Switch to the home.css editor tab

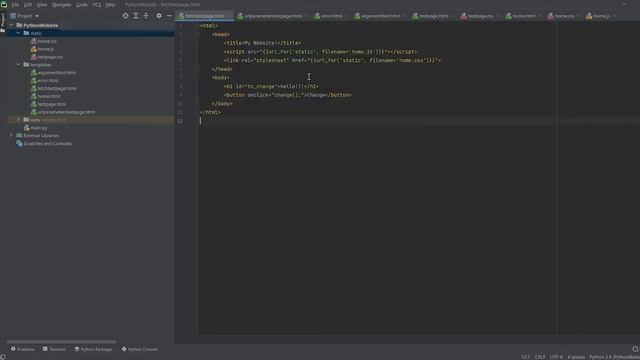tap(563, 16)
